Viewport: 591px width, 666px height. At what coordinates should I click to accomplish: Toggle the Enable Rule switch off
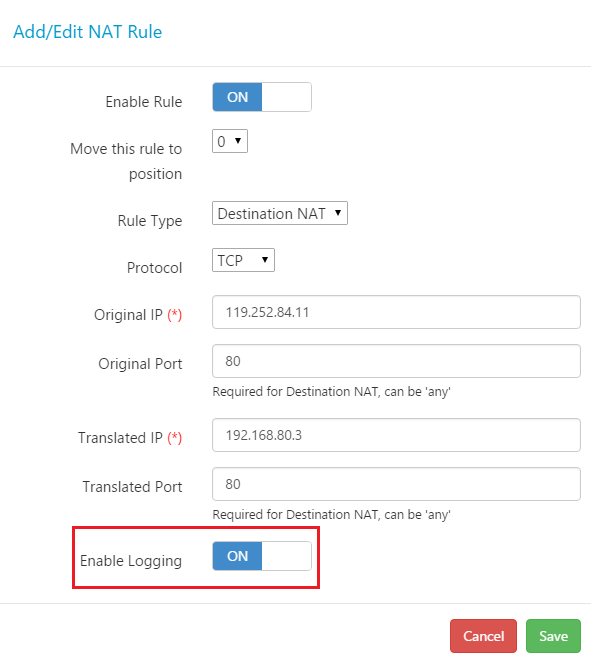click(x=262, y=97)
